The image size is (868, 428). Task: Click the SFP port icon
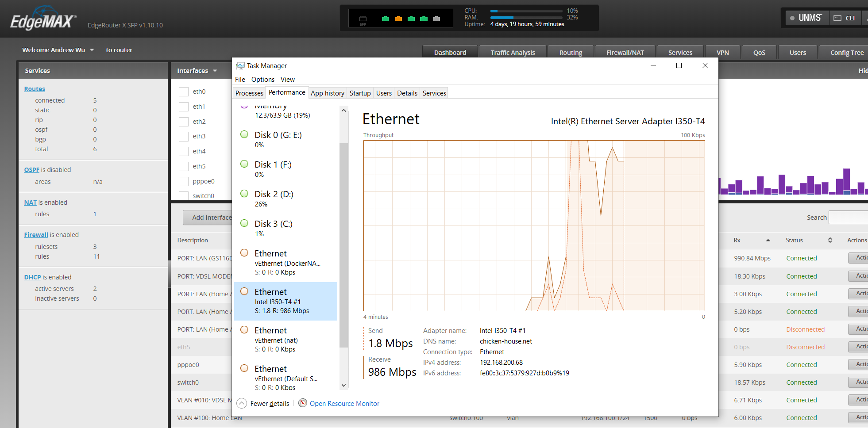pyautogui.click(x=363, y=19)
